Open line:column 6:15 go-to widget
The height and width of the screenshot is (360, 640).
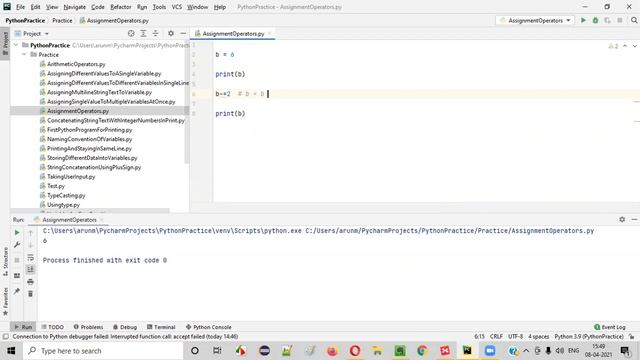point(479,337)
